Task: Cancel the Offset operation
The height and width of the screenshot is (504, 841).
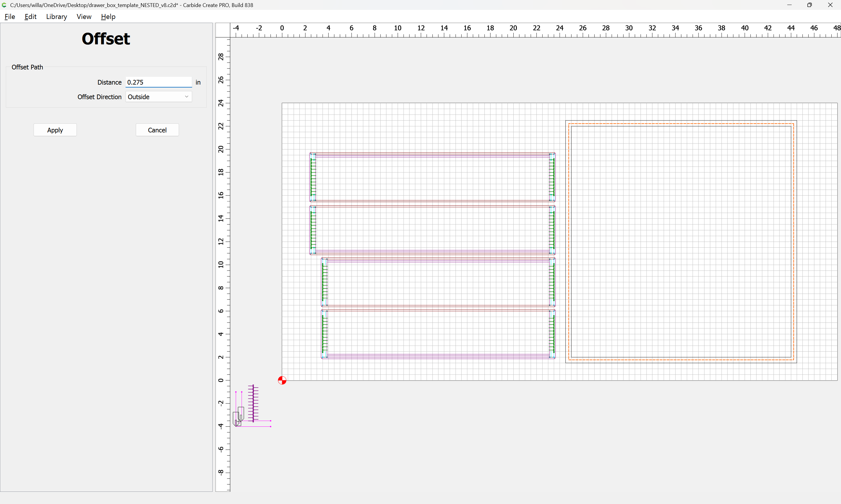Action: click(x=157, y=130)
